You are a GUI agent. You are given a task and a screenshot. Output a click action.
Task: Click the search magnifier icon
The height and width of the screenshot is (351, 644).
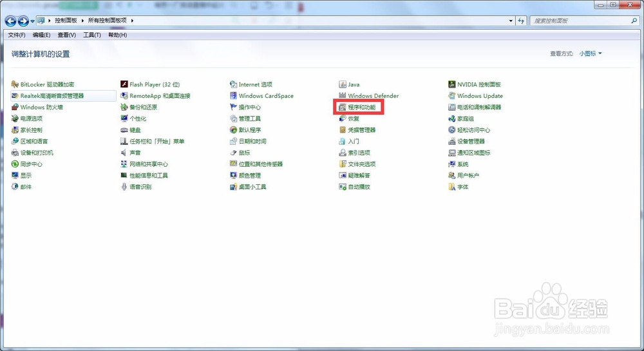coord(634,21)
